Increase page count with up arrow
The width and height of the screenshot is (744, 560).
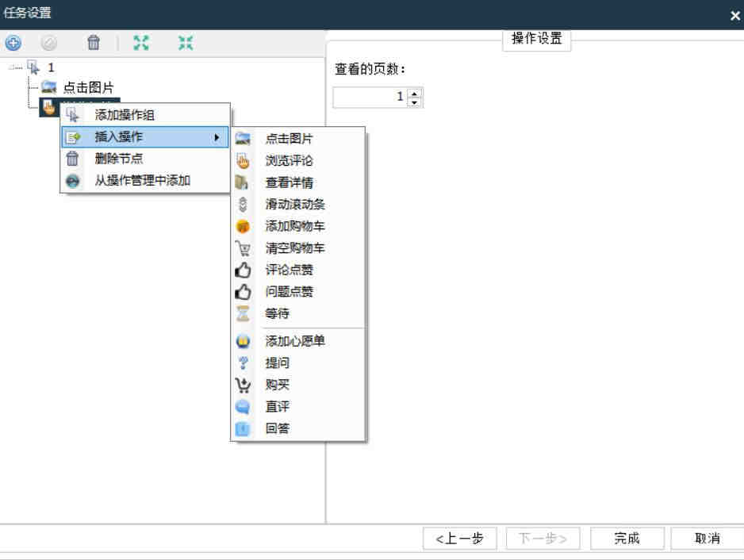[415, 93]
